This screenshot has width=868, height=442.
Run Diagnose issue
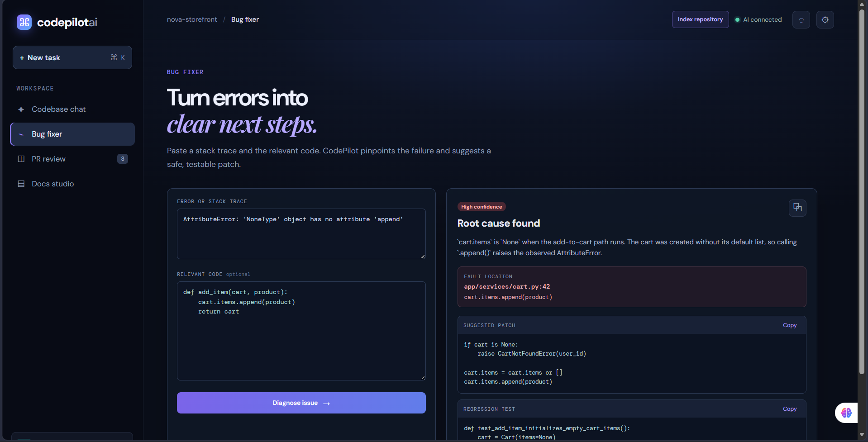tap(301, 403)
